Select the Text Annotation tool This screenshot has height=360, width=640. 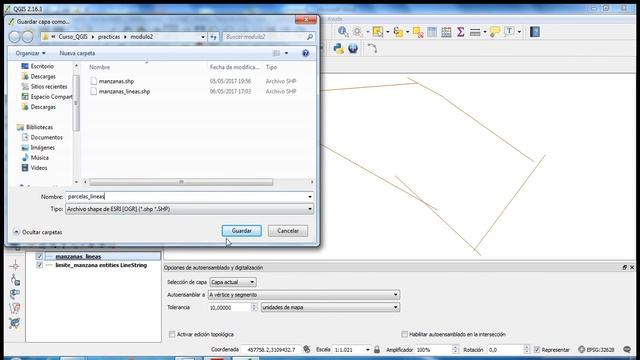tap(509, 31)
